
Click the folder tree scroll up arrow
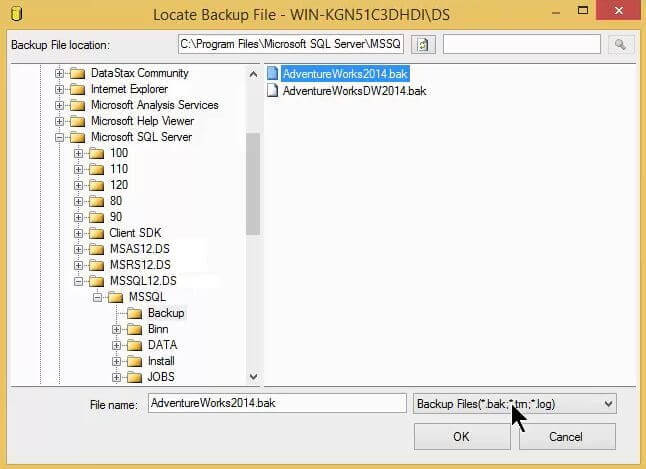click(253, 74)
